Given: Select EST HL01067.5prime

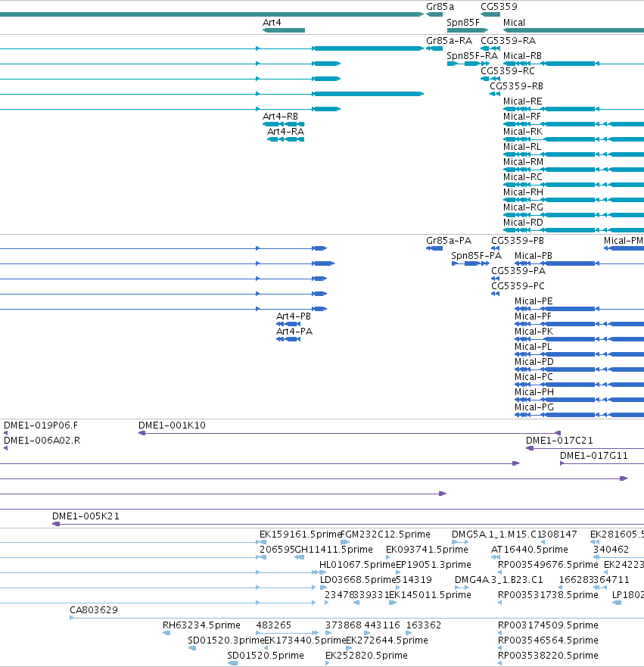Looking at the screenshot, I should pos(357,565).
